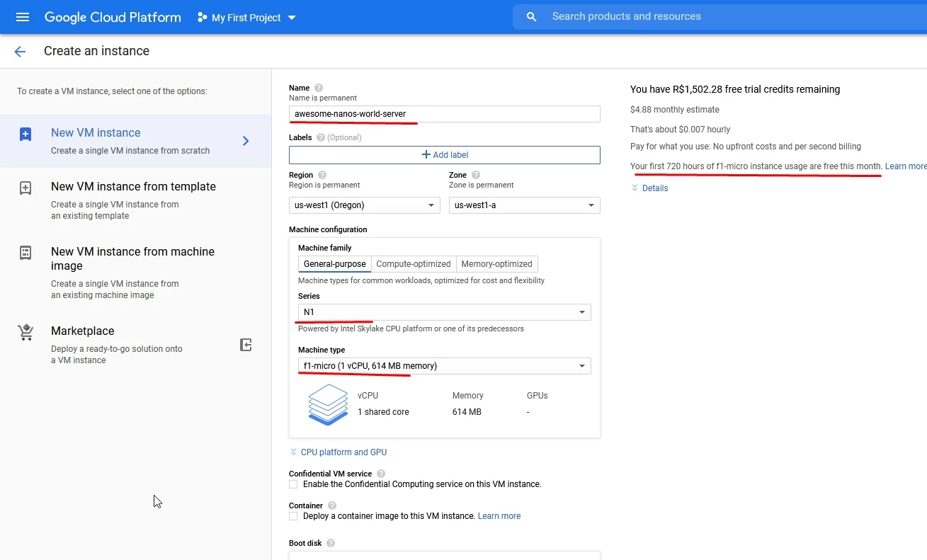Select the Marketplace option
Image resolution: width=927 pixels, height=560 pixels.
coord(136,345)
